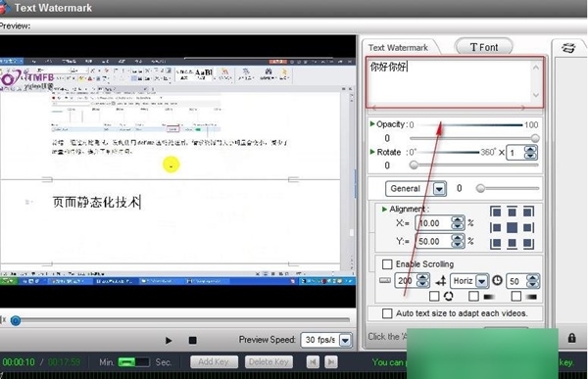Click the top-right alignment preset icon
Viewport: 588px width, 379px height.
pyautogui.click(x=528, y=212)
